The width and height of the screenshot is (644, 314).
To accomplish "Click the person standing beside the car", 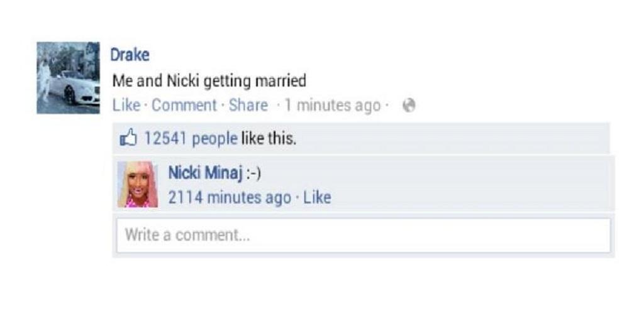I will click(44, 81).
